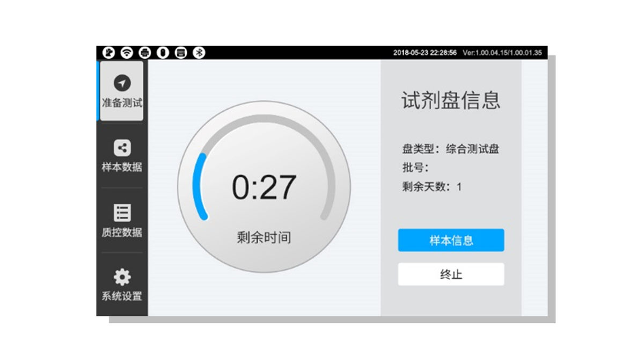Click the date and time in status bar
This screenshot has width=644, height=362.
tap(425, 53)
